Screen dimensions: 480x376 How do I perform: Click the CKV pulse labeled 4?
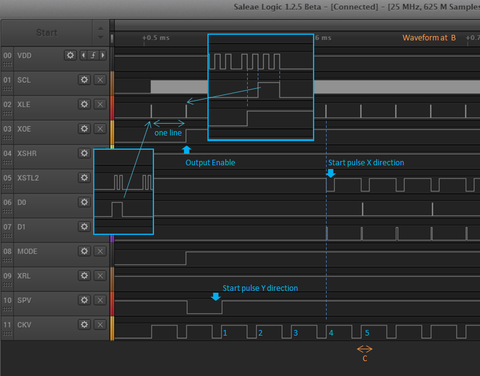coord(331,333)
